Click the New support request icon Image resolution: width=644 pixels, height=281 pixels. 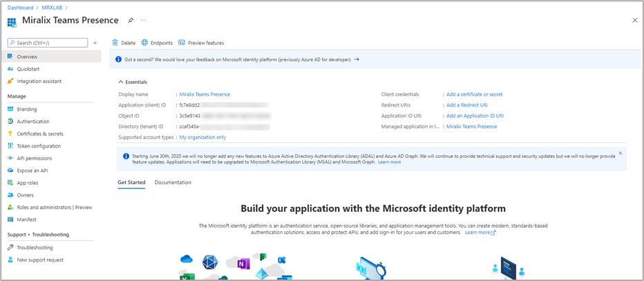tap(10, 260)
